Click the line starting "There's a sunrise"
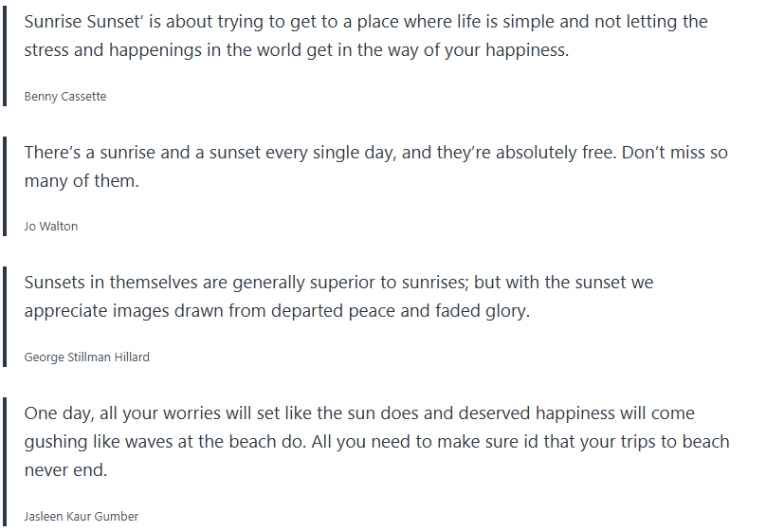 click(375, 152)
